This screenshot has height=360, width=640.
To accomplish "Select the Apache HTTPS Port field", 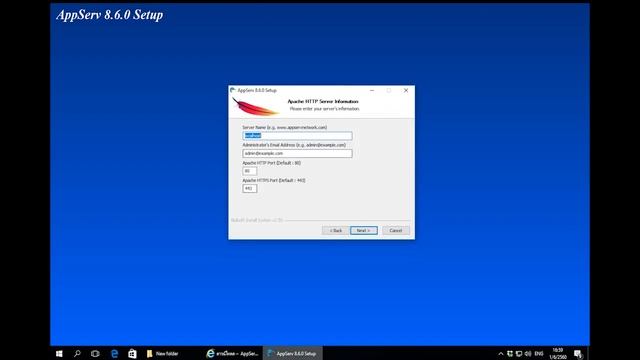I will (250, 189).
